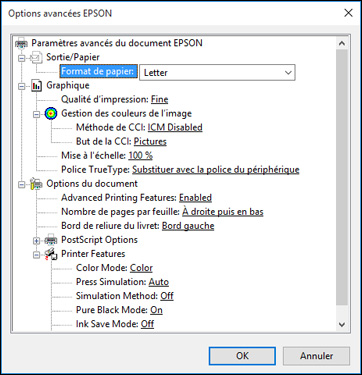Click the Printer Features icon
The height and width of the screenshot is (375, 362).
(51, 254)
